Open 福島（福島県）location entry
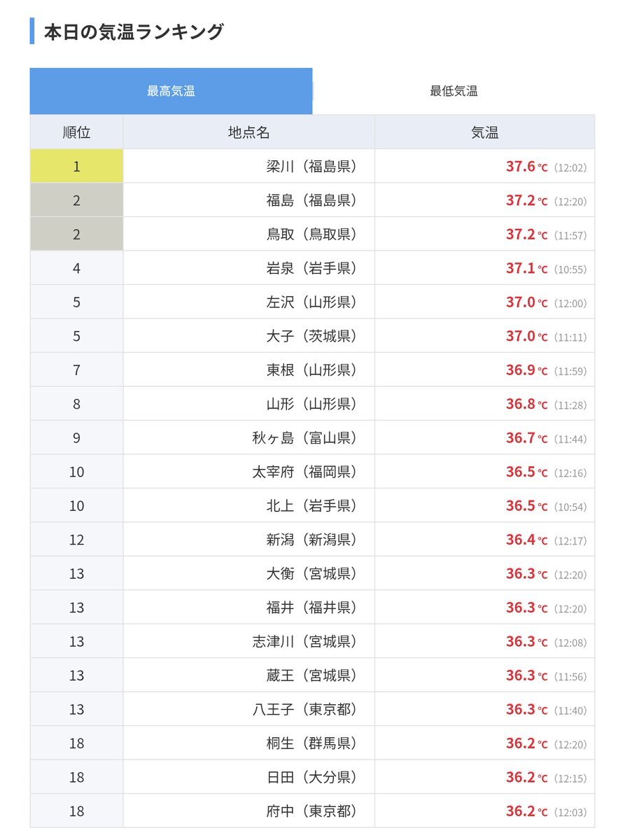The image size is (625, 840). tap(311, 200)
